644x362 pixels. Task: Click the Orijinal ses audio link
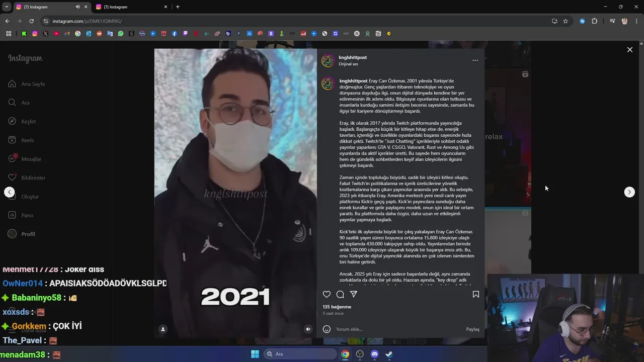[x=348, y=64]
